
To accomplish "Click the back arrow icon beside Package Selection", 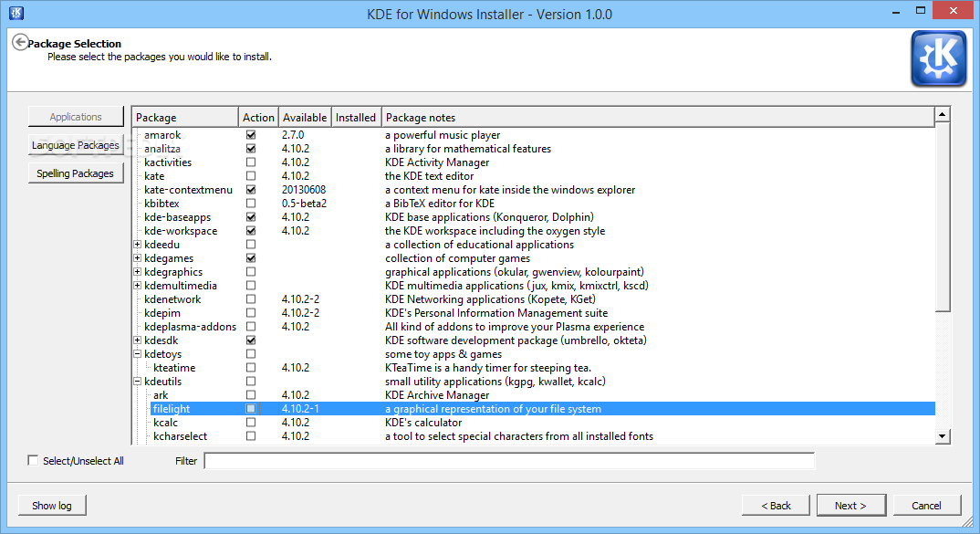I will click(x=20, y=42).
